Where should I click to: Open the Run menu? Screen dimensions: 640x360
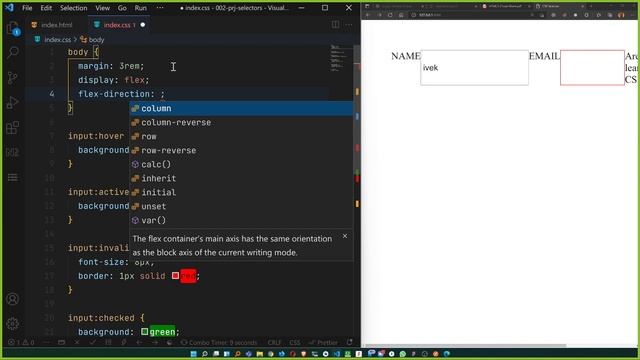140,8
